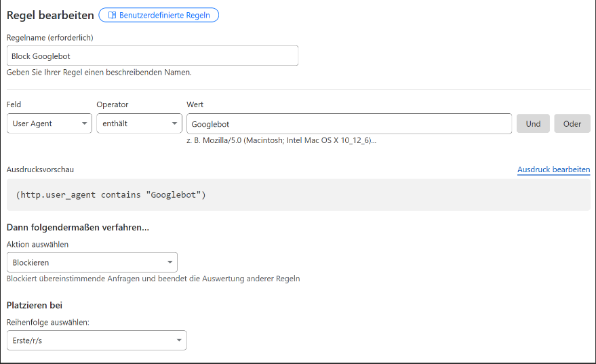Click the Regelname field containing Block Googlebot
596x364 pixels.
point(153,56)
